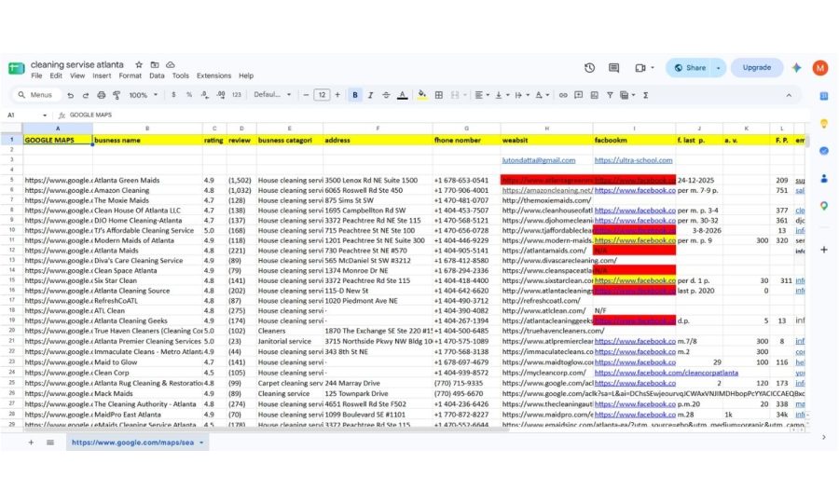Open the comments panel icon
839x504 pixels.
point(613,68)
